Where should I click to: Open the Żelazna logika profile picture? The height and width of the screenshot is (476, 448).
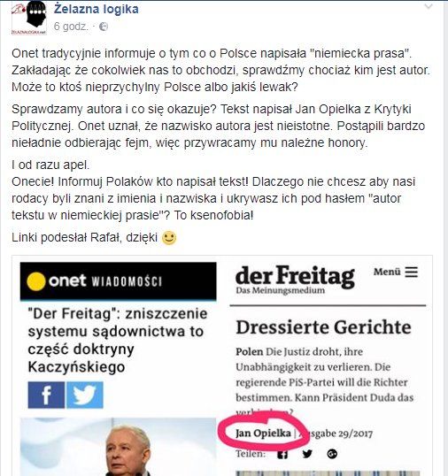pyautogui.click(x=29, y=18)
